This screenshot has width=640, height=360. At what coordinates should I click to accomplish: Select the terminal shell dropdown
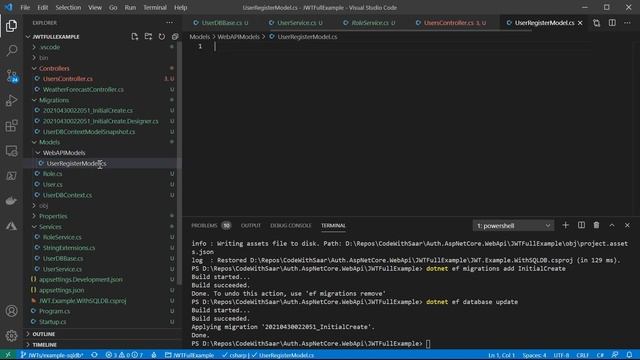pos(513,226)
